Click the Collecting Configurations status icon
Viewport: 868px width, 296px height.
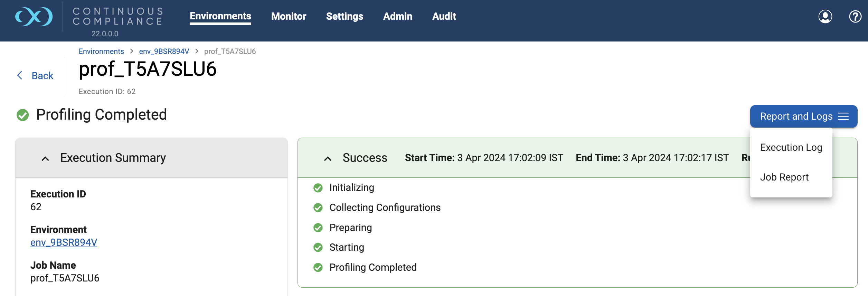point(318,208)
